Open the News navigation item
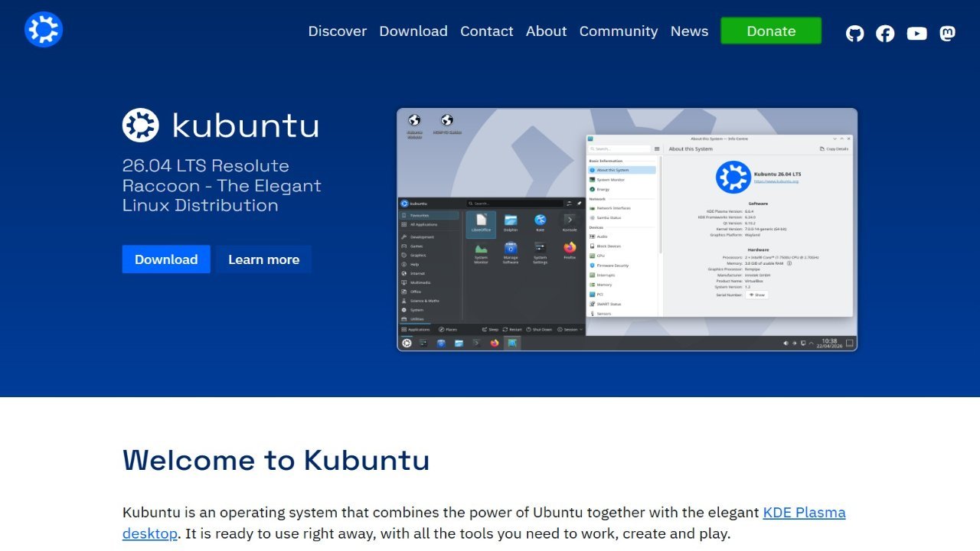 (x=689, y=31)
